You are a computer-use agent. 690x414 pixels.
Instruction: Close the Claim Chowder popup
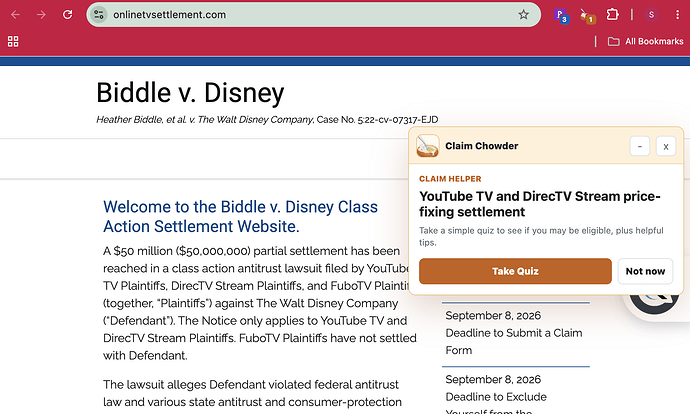point(666,146)
